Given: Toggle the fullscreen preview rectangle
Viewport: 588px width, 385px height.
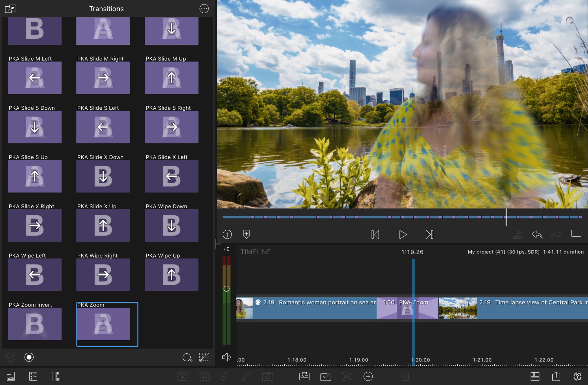Looking at the screenshot, I should pos(576,233).
